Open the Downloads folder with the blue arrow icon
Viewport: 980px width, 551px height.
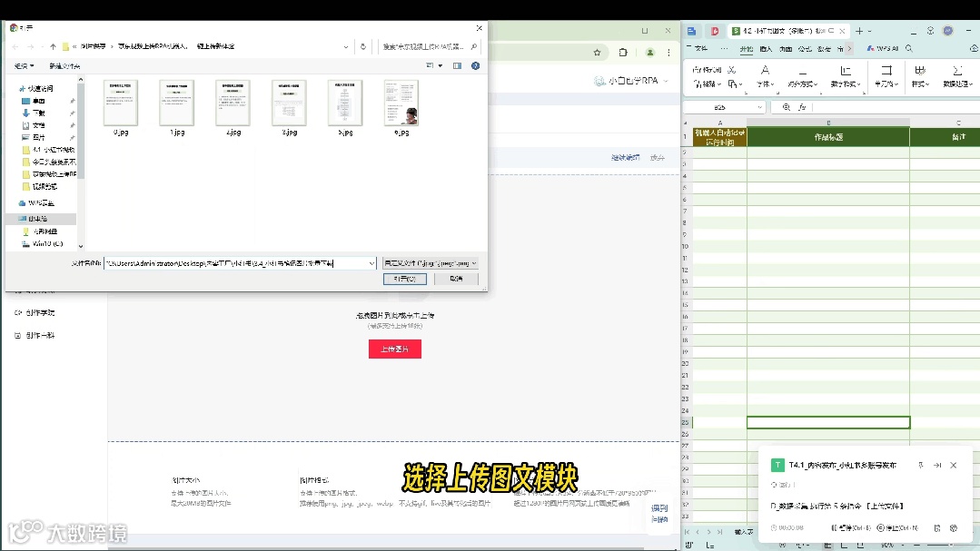click(34, 113)
